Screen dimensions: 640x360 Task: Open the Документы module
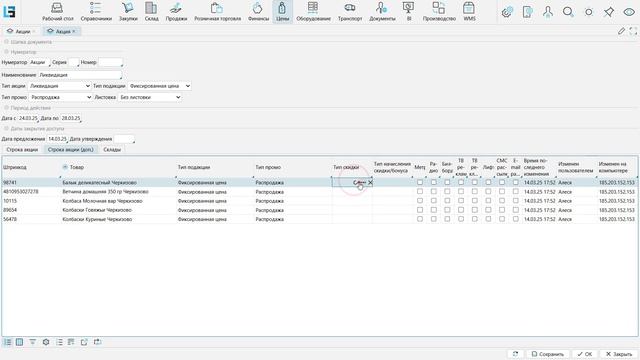[382, 12]
